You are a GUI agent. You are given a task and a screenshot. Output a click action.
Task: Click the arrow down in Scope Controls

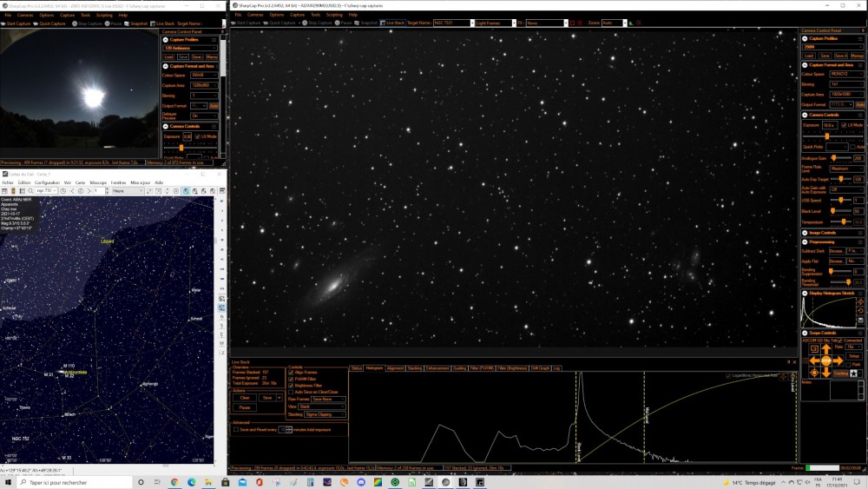(x=826, y=372)
